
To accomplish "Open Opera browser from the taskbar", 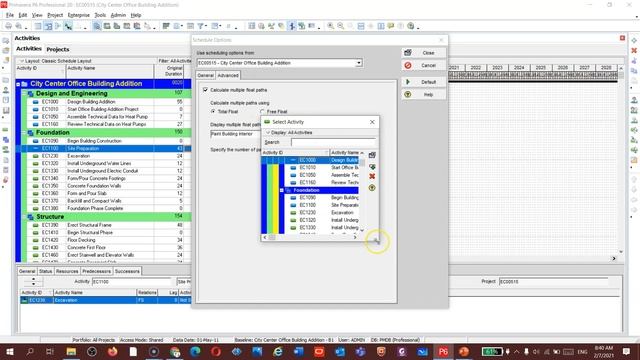I will [216, 351].
